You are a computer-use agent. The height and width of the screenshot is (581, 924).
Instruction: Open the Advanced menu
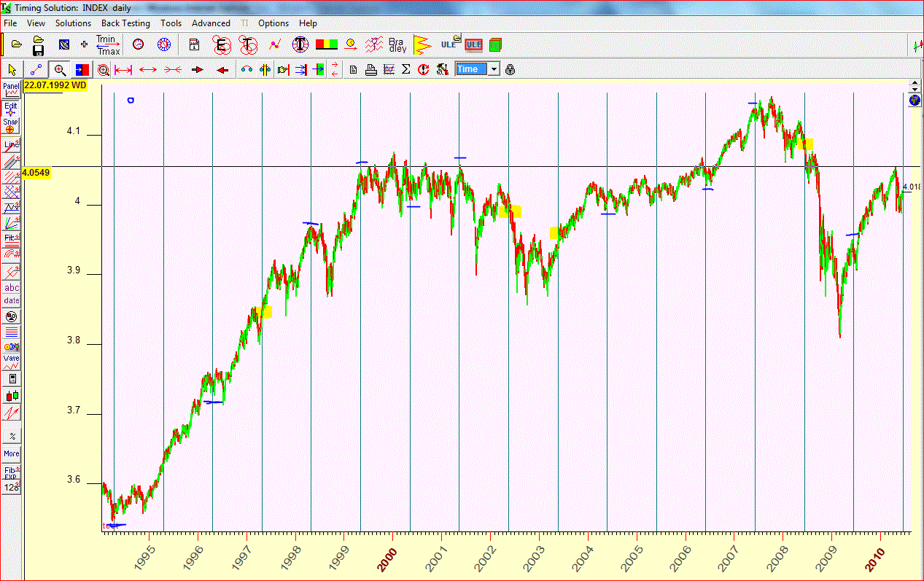pyautogui.click(x=211, y=23)
